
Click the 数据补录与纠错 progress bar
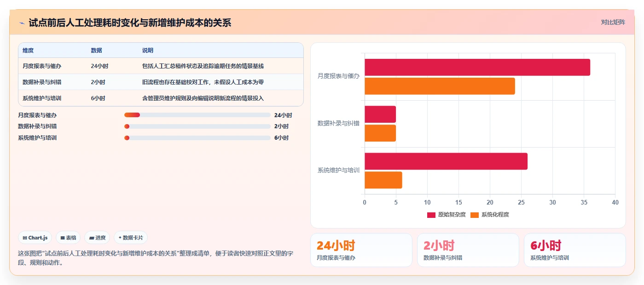coord(197,126)
